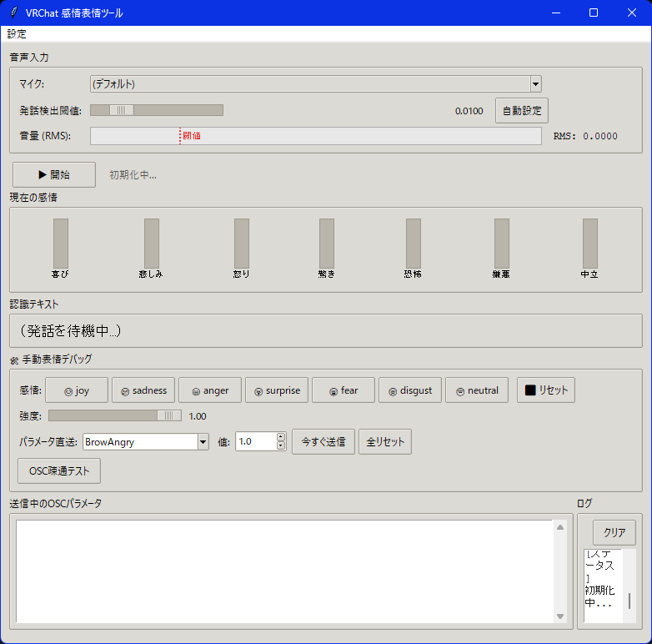Click the red 閾値 marker
This screenshot has width=652, height=644.
(191, 136)
